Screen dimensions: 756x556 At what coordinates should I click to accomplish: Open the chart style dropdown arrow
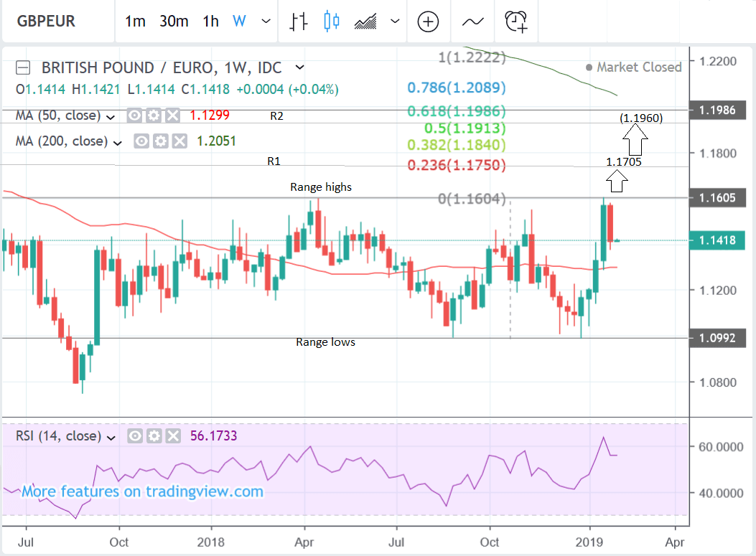tap(394, 22)
